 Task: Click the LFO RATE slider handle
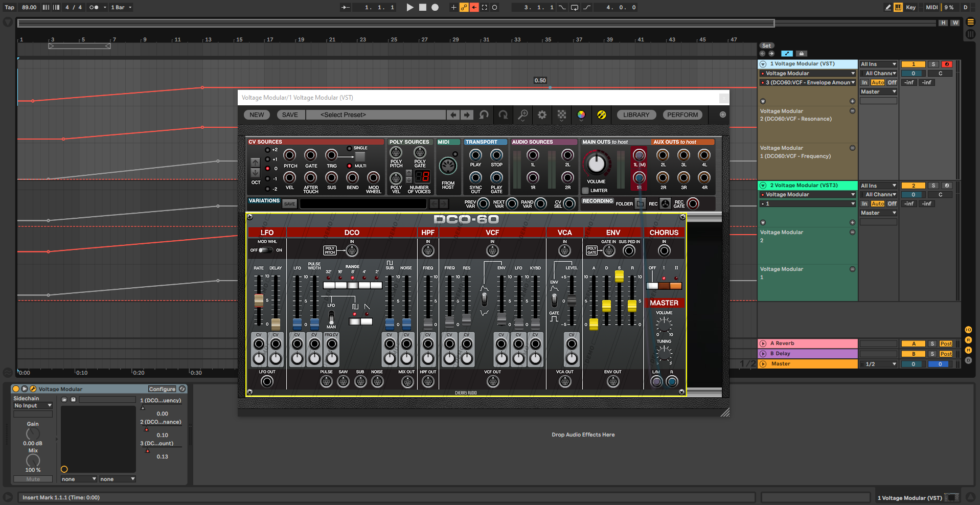(259, 300)
